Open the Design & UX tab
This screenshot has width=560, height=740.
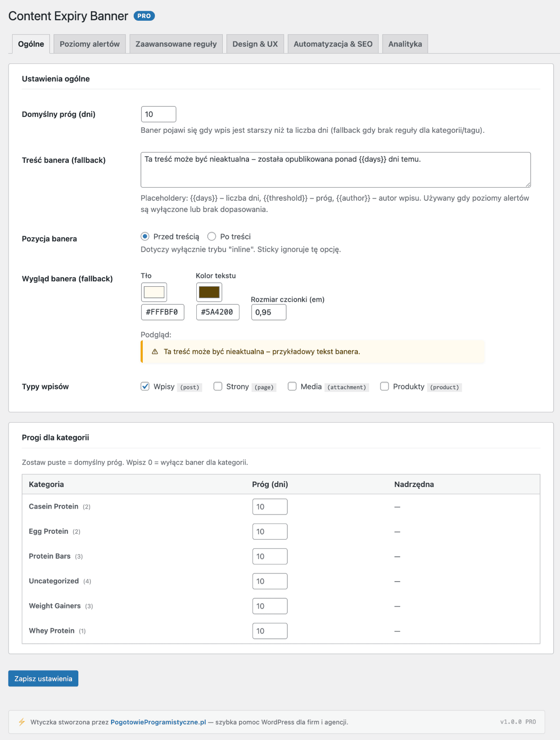pos(255,44)
